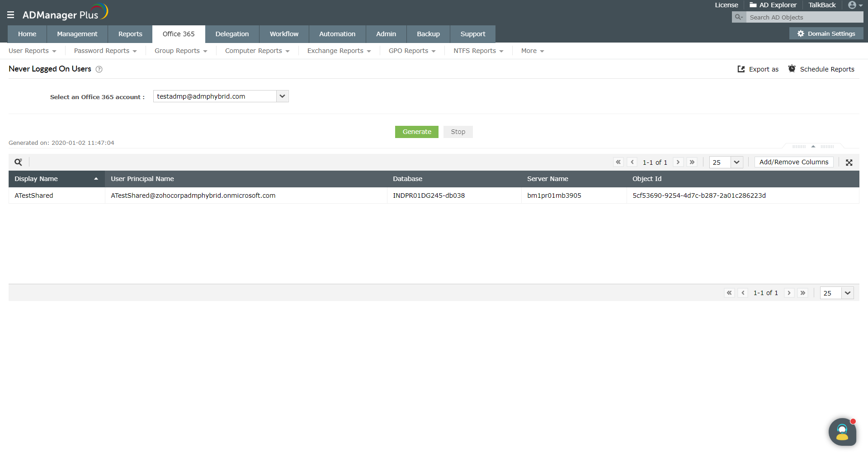This screenshot has height=458, width=868.
Task: Switch to the Admin tab
Action: (x=386, y=34)
